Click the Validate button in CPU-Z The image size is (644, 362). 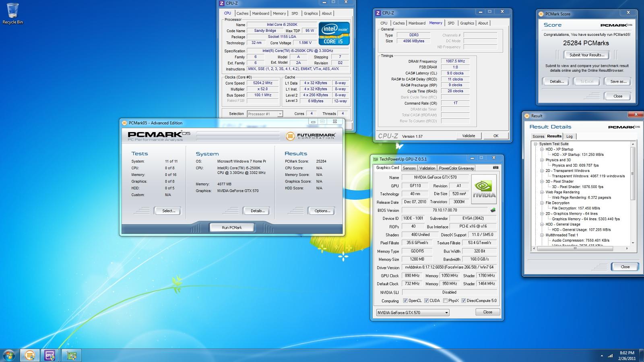pos(469,136)
